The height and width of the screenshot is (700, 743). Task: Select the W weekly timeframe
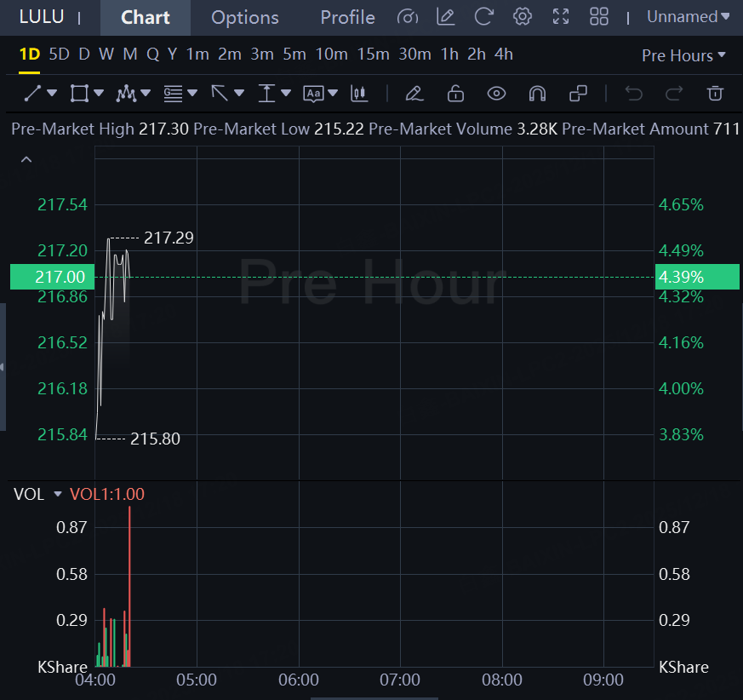tap(106, 55)
